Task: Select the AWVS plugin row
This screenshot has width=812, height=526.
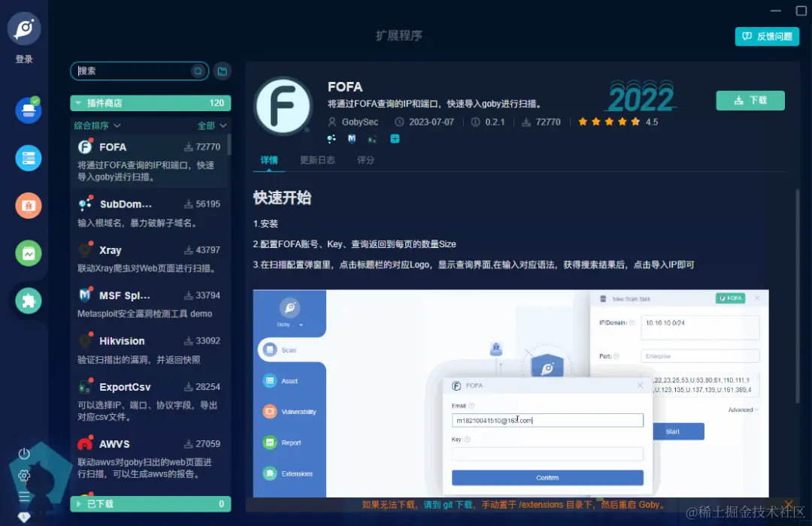Action: (149, 458)
